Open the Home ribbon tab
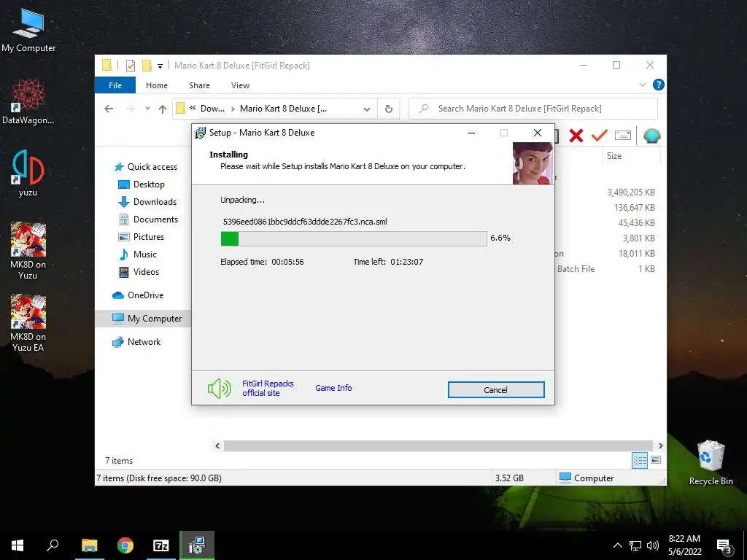The height and width of the screenshot is (560, 747). 157,85
